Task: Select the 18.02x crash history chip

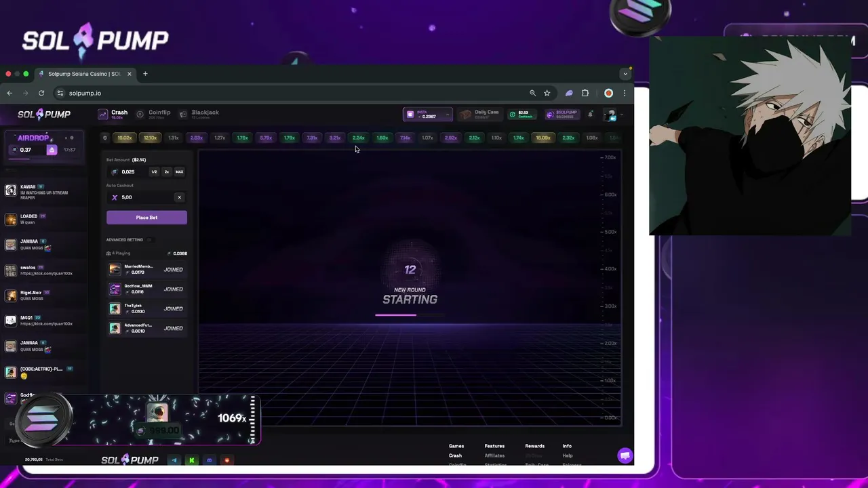Action: pos(125,138)
